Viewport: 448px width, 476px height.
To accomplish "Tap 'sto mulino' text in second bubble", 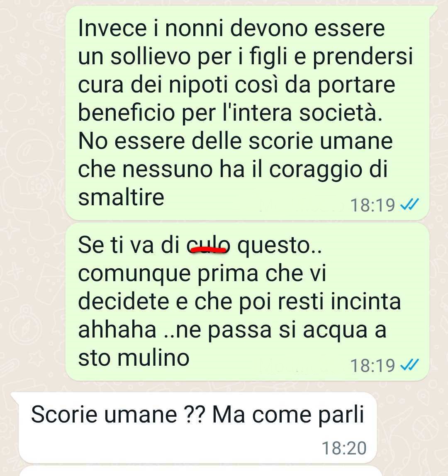I will coord(134,357).
